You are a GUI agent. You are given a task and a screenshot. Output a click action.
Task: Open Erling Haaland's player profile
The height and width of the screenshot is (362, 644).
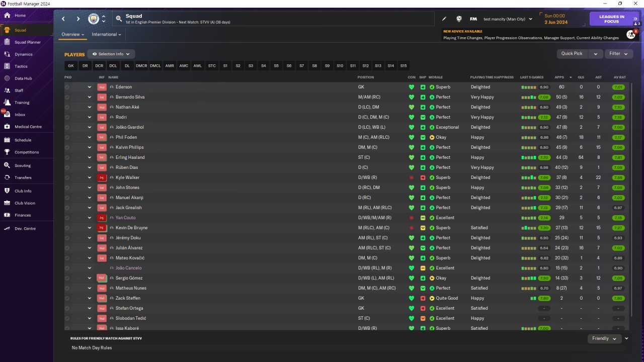[130, 157]
